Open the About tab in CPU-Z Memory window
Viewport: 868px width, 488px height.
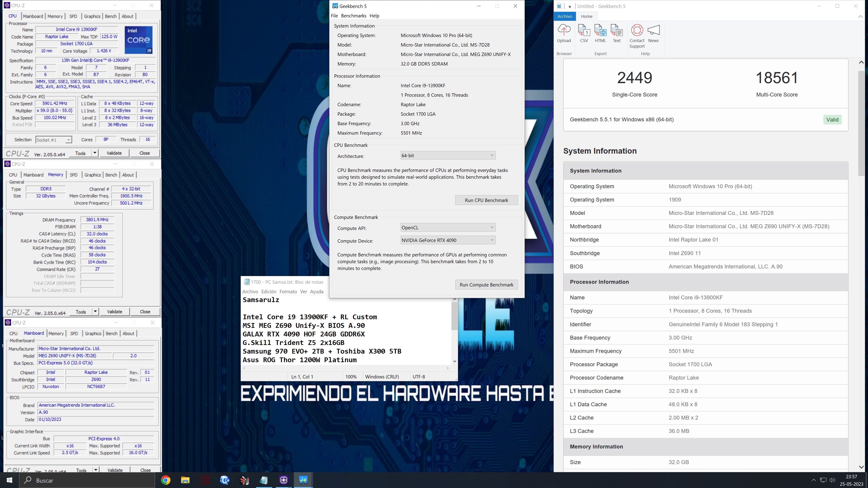tap(128, 175)
